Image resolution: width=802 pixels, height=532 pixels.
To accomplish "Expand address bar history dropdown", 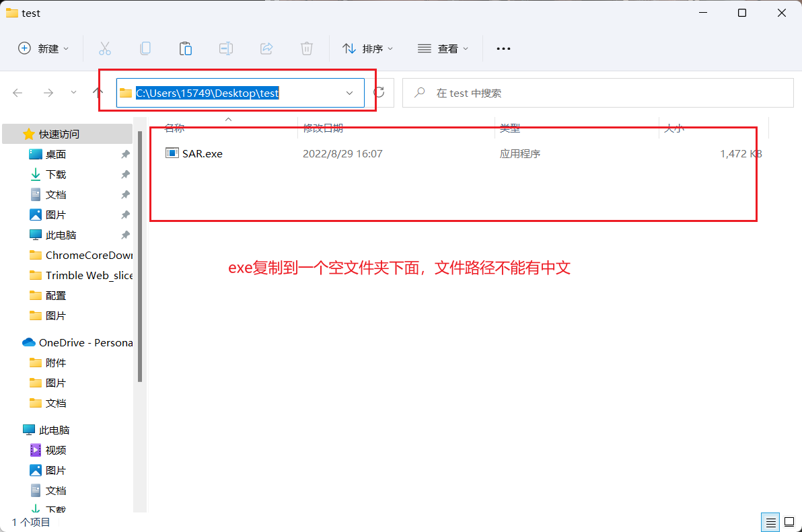I will [350, 93].
